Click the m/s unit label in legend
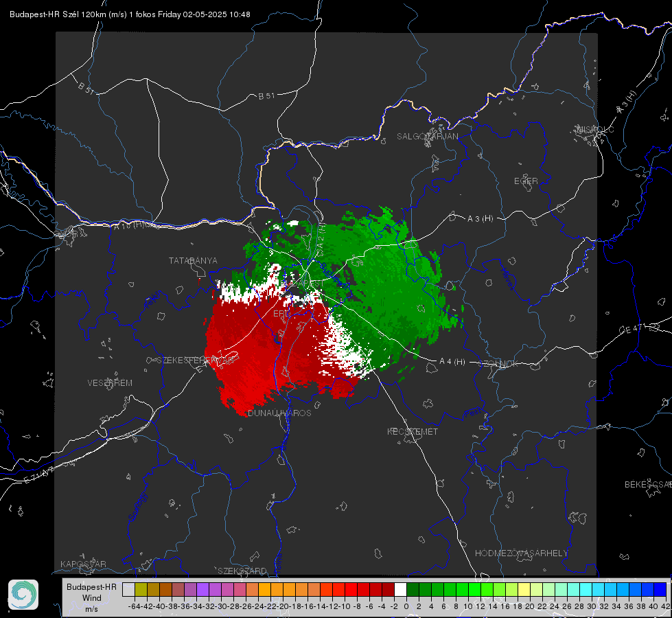The image size is (672, 618). pos(92,609)
